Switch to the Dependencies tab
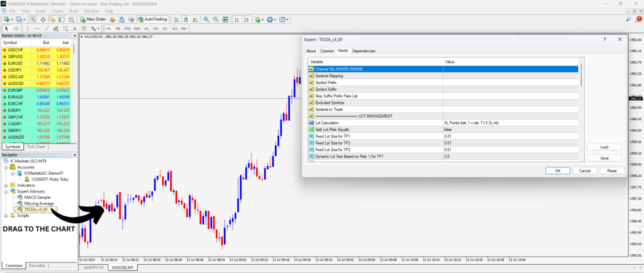Image resolution: width=644 pixels, height=273 pixels. pos(364,51)
